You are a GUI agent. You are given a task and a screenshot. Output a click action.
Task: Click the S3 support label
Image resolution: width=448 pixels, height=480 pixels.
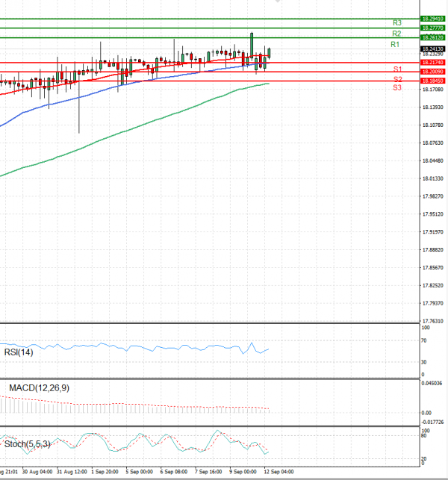click(x=397, y=88)
